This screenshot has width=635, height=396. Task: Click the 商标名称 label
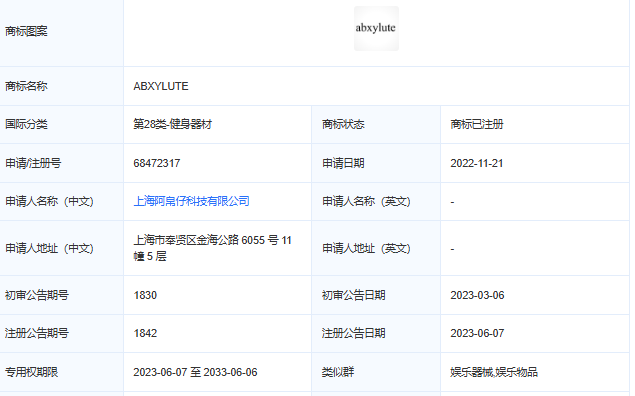pyautogui.click(x=26, y=86)
